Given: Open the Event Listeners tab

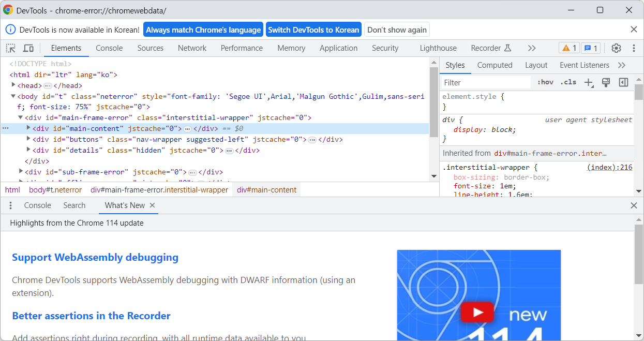Looking at the screenshot, I should (585, 65).
